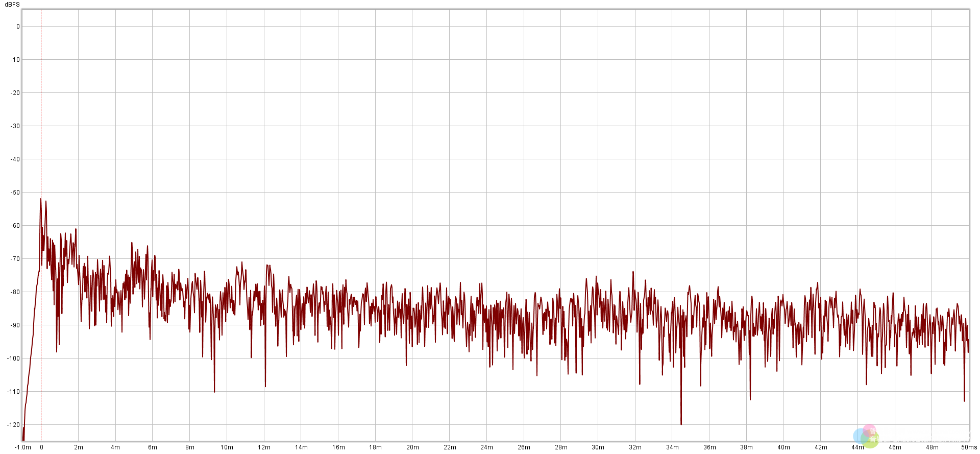Click the -70 level axis label
The height and width of the screenshot is (454, 980).
(15, 259)
